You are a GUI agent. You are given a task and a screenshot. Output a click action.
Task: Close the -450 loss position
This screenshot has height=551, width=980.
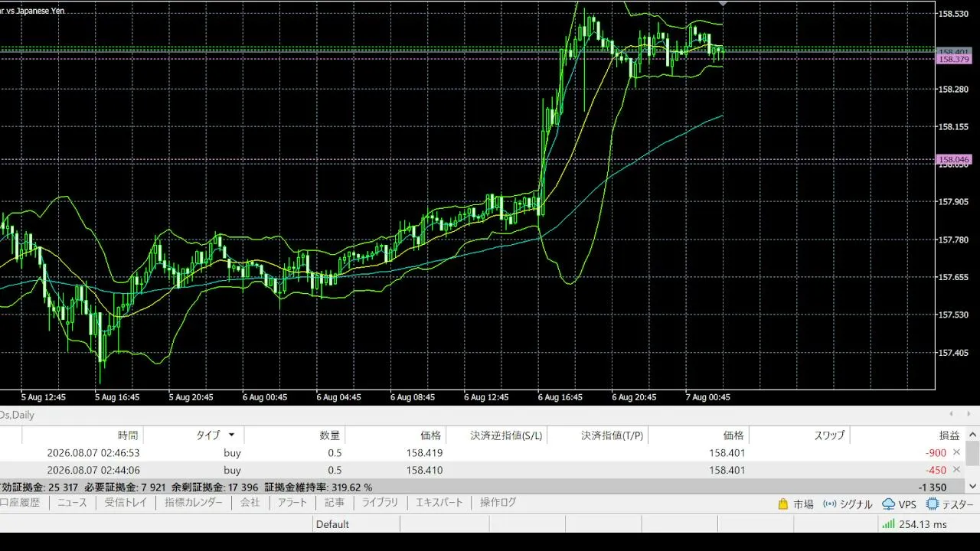pos(956,470)
